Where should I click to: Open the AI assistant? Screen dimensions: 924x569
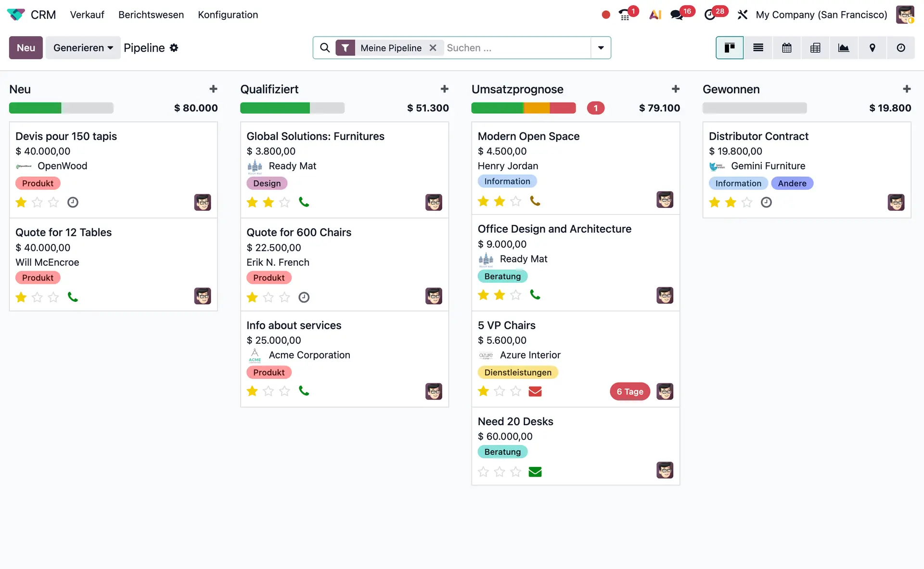click(655, 14)
